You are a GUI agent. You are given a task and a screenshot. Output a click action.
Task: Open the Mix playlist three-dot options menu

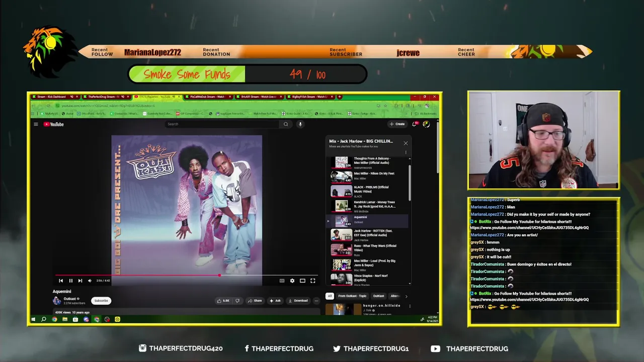[406, 152]
